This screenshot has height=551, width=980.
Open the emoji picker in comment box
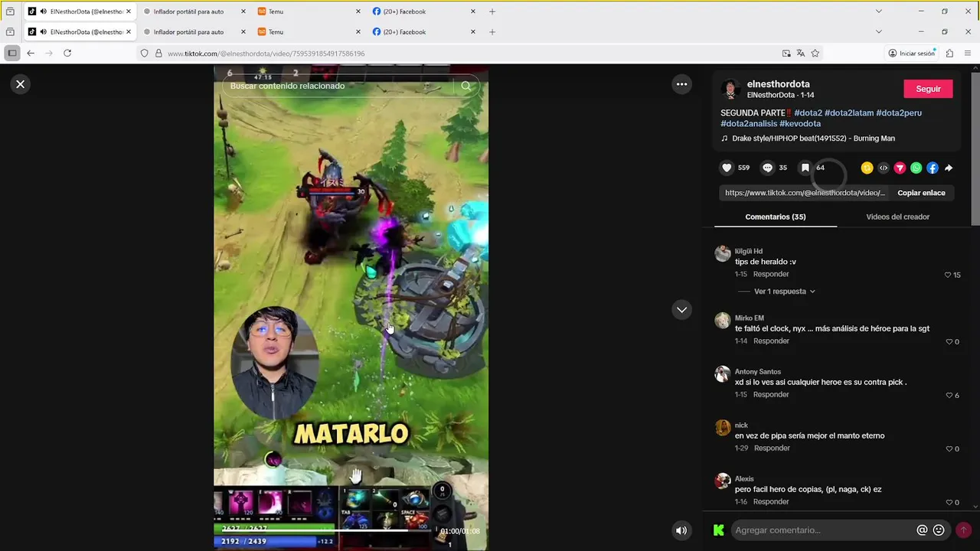point(939,530)
